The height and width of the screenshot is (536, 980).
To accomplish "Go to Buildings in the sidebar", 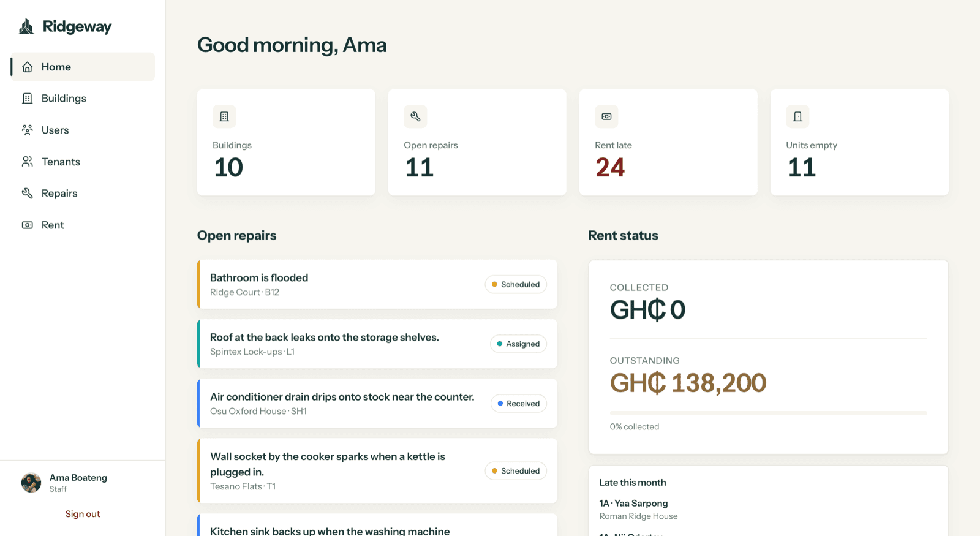I will pyautogui.click(x=83, y=98).
